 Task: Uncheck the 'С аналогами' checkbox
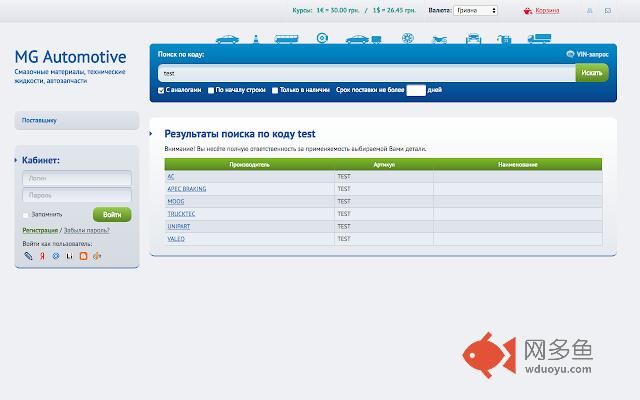click(x=162, y=90)
